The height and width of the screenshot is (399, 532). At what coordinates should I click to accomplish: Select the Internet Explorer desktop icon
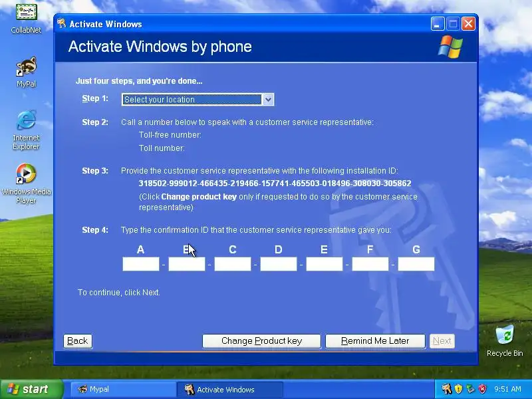[26, 130]
